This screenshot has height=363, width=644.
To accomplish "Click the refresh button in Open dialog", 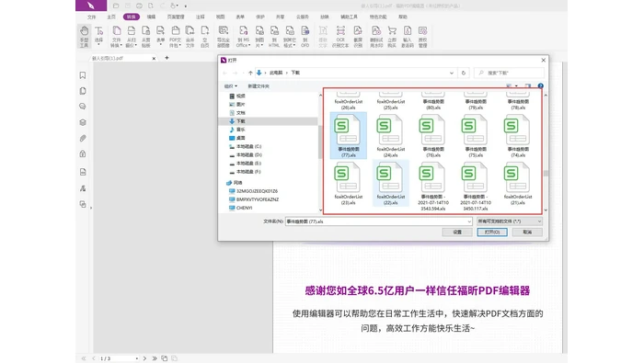I will [464, 73].
